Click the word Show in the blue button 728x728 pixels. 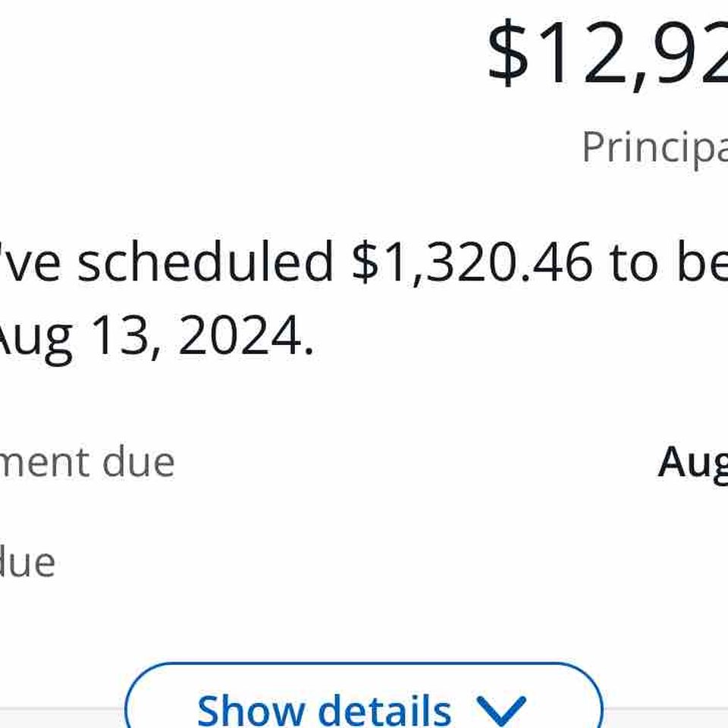[251, 711]
